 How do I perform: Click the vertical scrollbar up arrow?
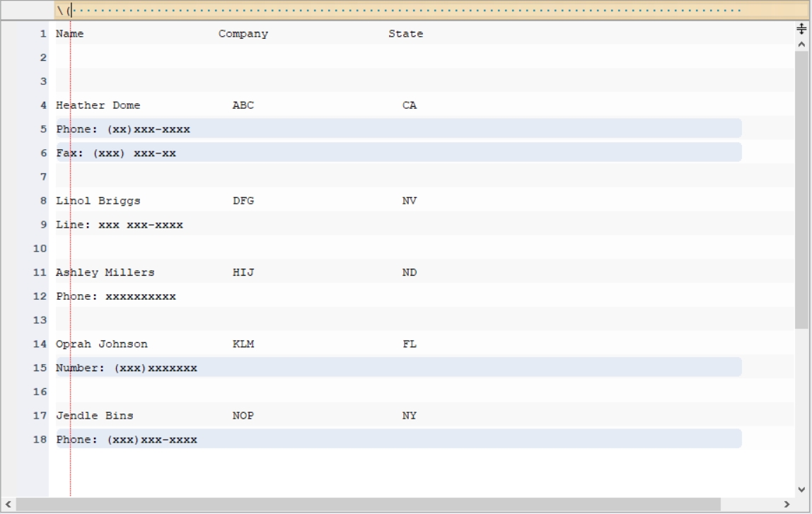coord(801,45)
